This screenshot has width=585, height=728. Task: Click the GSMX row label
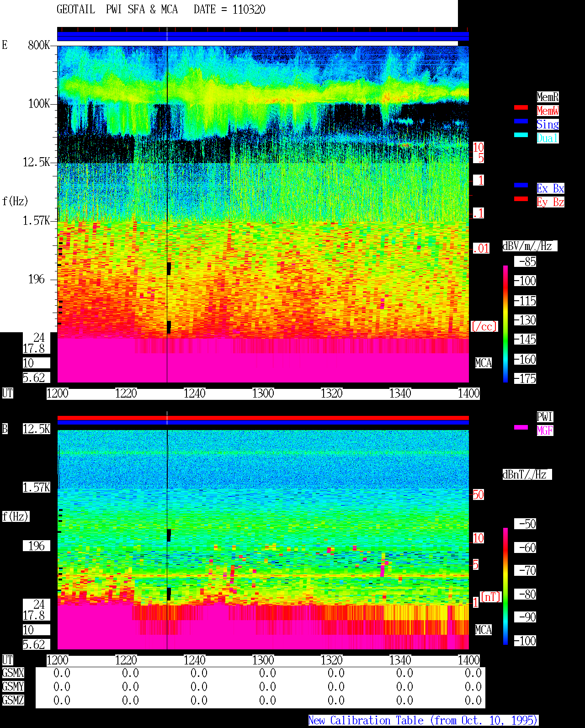click(x=13, y=673)
